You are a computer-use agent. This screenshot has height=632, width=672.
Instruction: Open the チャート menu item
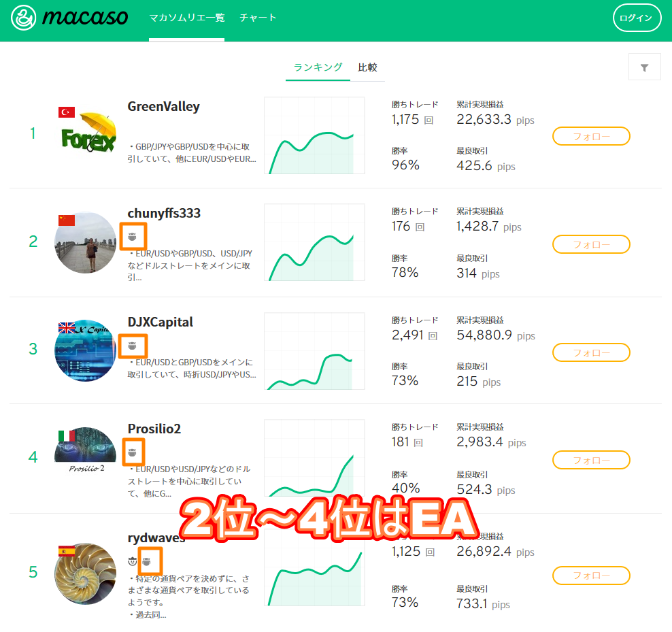coord(258,18)
